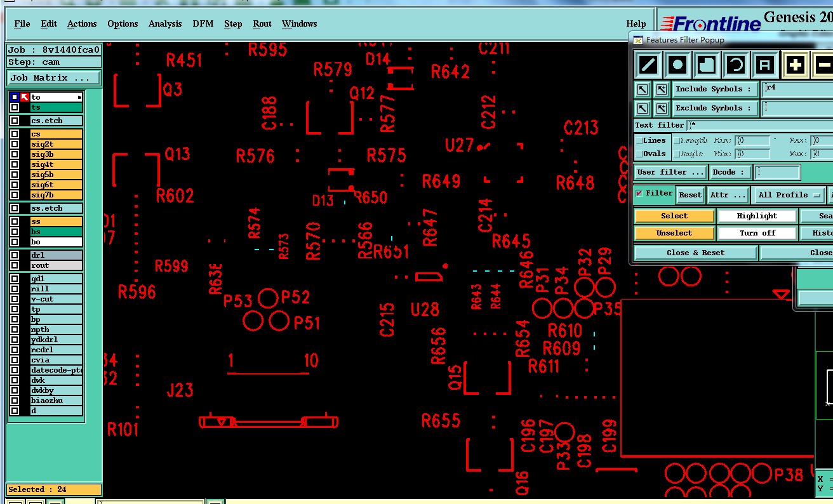The height and width of the screenshot is (504, 833).
Task: Open the Edit menu
Action: coord(49,24)
